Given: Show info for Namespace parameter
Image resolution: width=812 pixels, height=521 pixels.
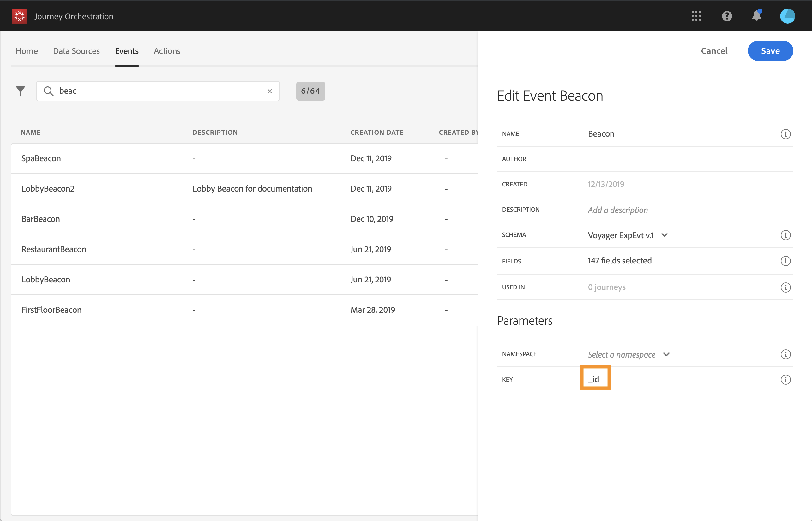Looking at the screenshot, I should point(785,354).
